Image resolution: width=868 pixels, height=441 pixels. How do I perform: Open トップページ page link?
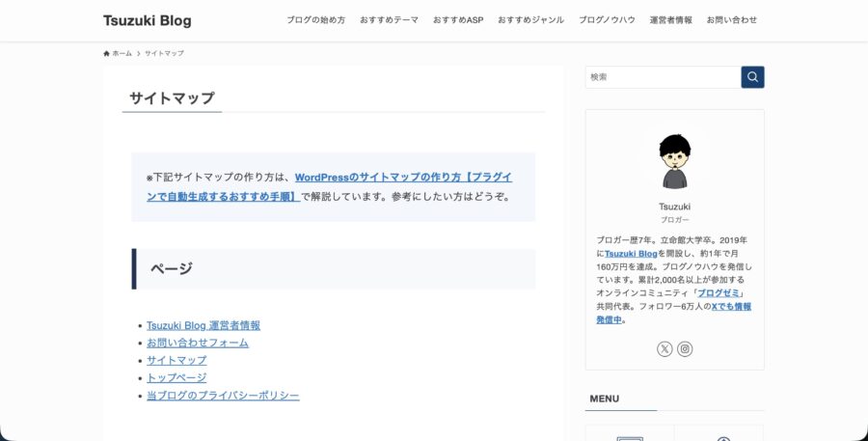176,378
